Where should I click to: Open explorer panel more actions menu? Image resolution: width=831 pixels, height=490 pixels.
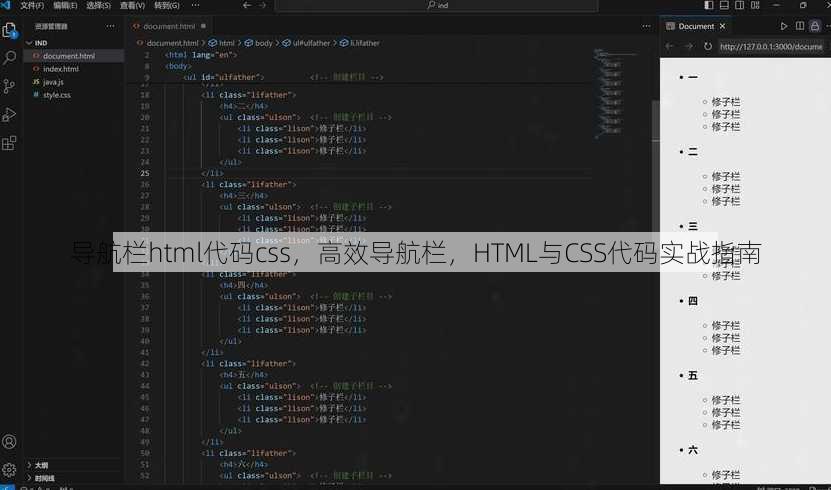(x=110, y=26)
